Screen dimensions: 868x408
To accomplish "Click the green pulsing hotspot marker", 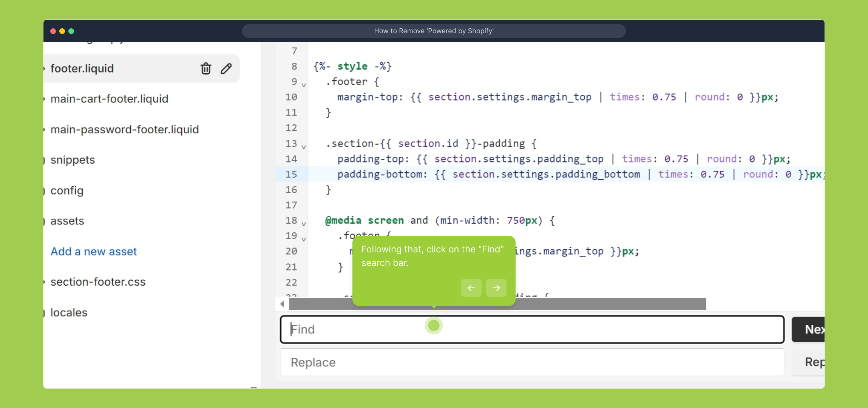I will 434,325.
